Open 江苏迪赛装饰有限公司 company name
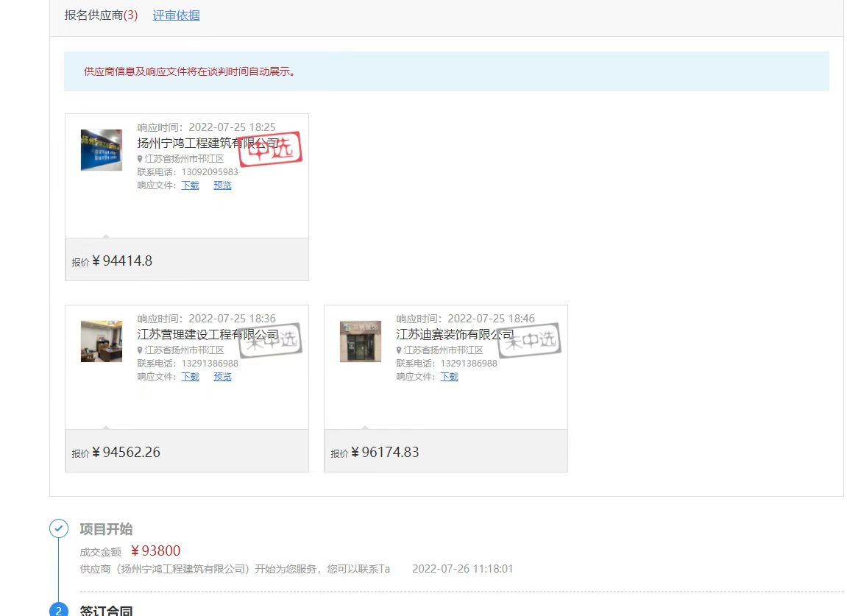Screen dimensions: 847x616 pos(455,334)
